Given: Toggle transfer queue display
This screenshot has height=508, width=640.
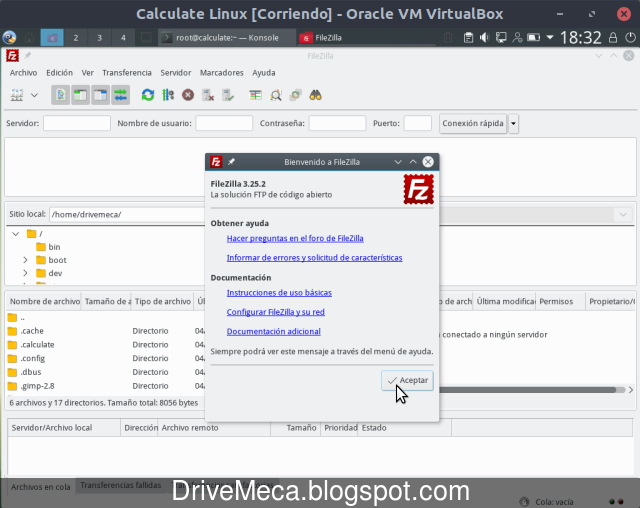Looking at the screenshot, I should coord(120,95).
